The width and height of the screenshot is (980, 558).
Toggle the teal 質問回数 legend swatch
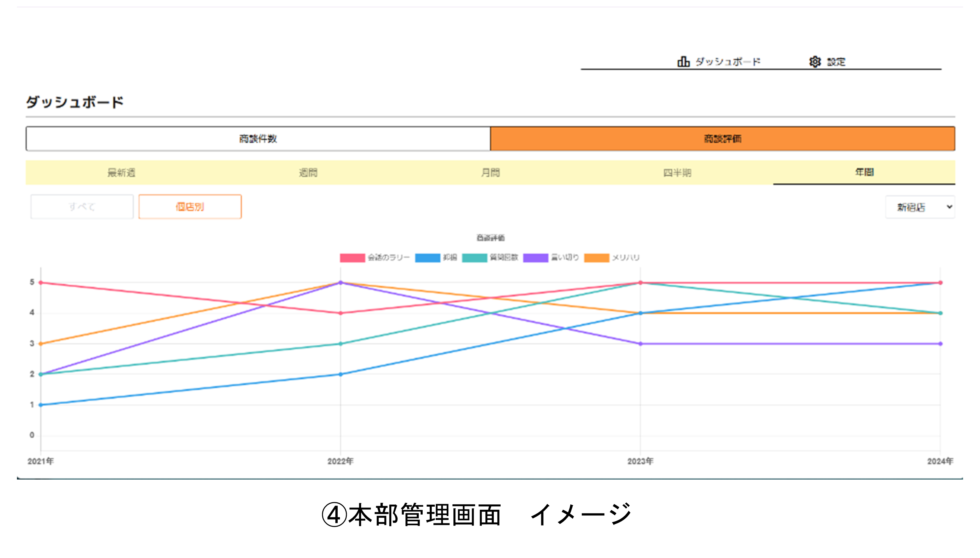coord(474,257)
